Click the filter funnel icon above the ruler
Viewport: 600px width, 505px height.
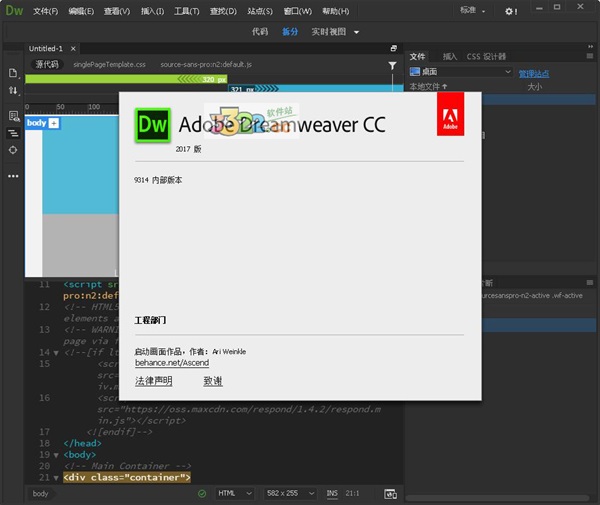coord(392,66)
